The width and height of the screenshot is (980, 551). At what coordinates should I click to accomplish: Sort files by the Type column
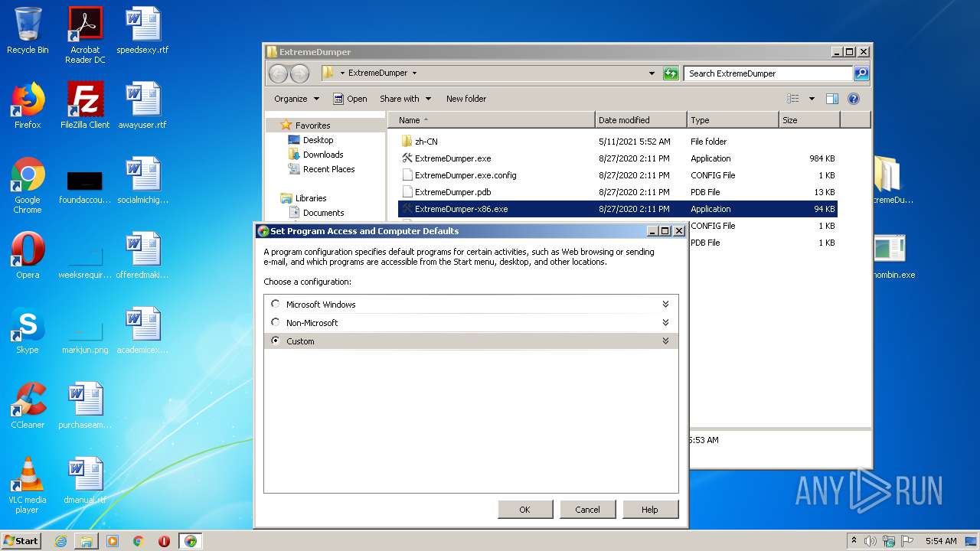[x=733, y=120]
